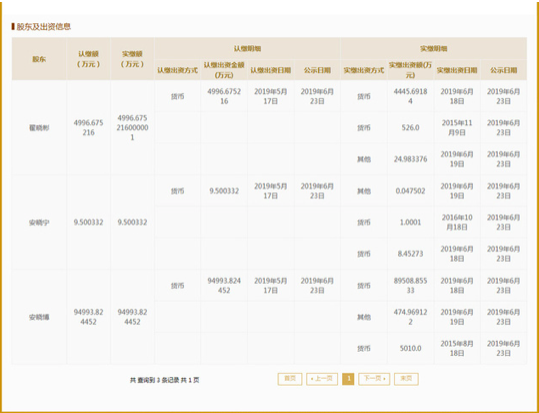Select the 实缴出资方式 sub-header
The image size is (539, 413).
tap(364, 70)
